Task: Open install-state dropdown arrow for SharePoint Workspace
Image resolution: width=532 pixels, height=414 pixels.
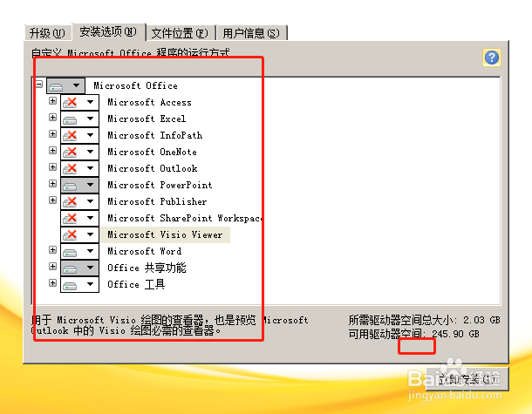Action: tap(90, 218)
